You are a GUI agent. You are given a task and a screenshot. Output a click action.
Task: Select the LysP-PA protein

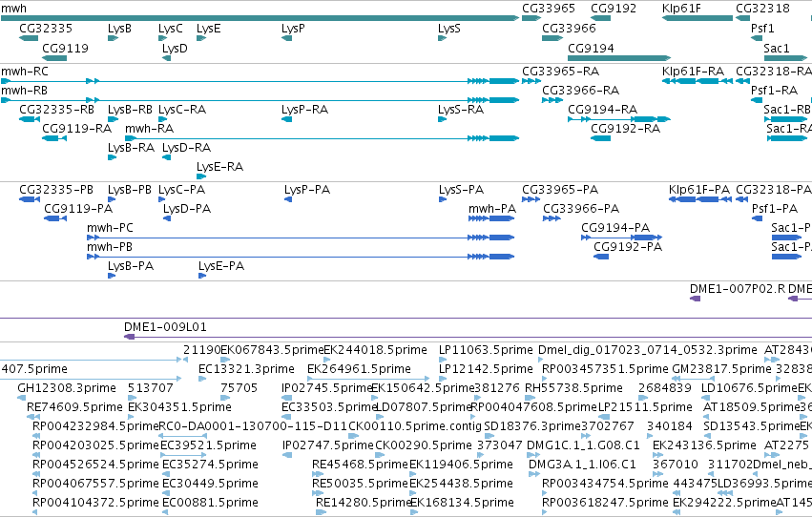pyautogui.click(x=288, y=199)
